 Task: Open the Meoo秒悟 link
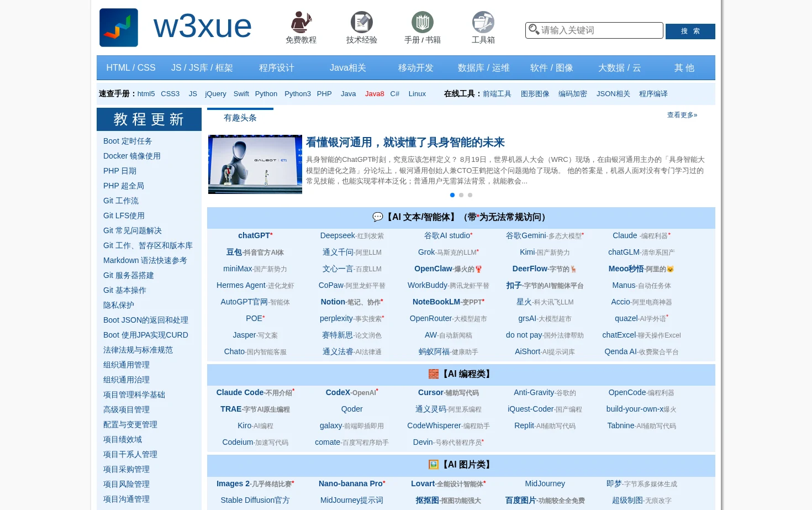point(641,269)
